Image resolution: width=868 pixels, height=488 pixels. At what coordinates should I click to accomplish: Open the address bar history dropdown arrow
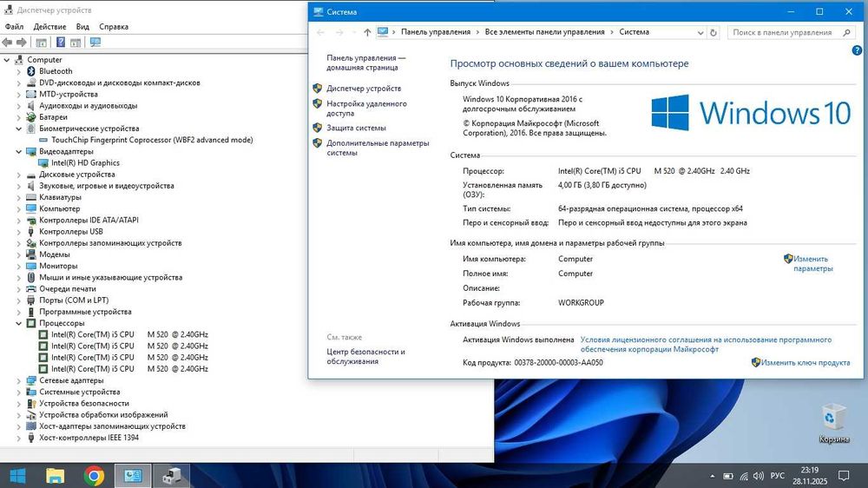(x=700, y=33)
